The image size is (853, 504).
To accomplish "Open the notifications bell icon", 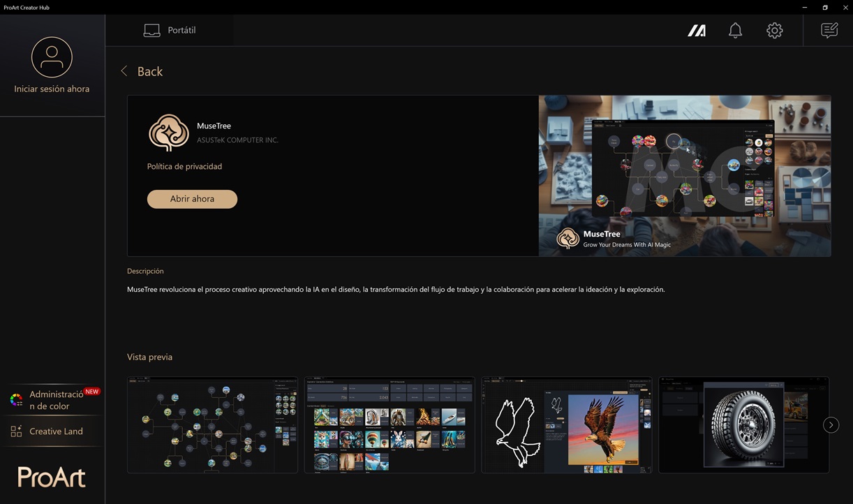I will 735,31.
